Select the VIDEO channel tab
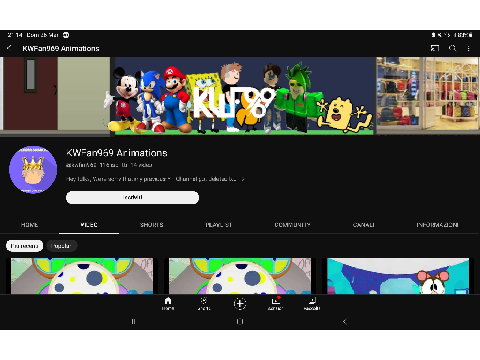The image size is (480, 360). pyautogui.click(x=89, y=225)
